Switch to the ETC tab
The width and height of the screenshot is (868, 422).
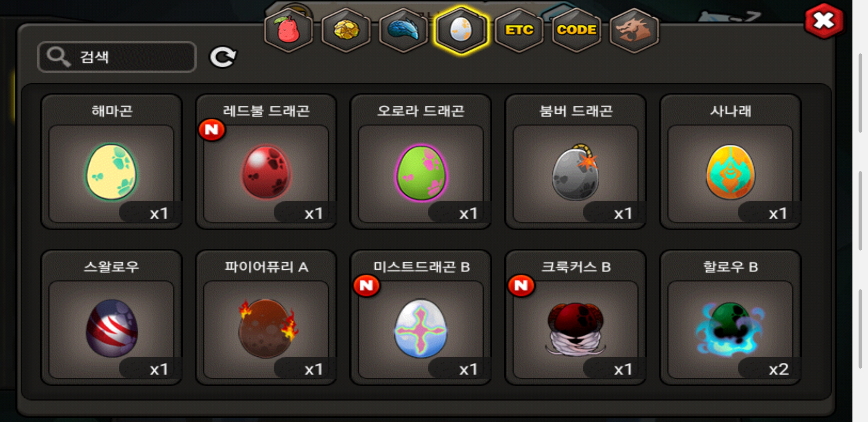coord(519,30)
